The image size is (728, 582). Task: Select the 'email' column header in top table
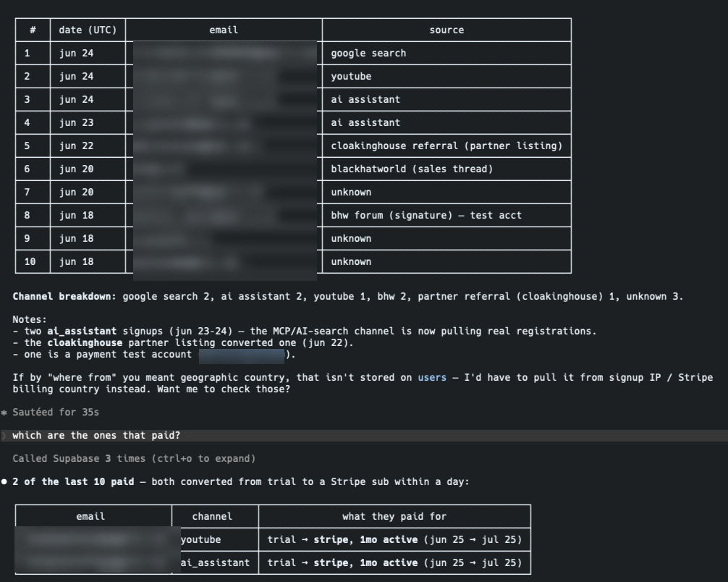tap(224, 30)
